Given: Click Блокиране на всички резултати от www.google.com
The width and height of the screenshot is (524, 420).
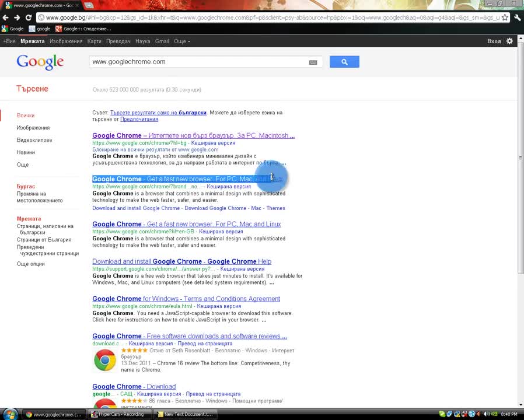Looking at the screenshot, I should (x=155, y=150).
